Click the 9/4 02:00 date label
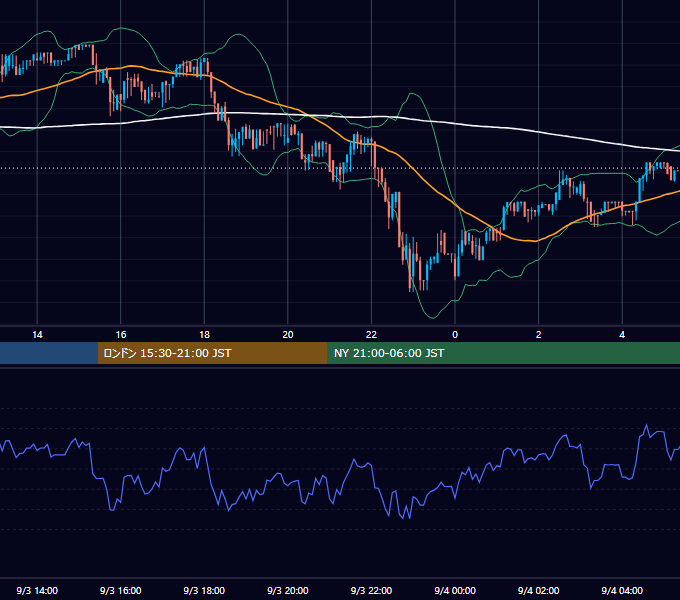The image size is (680, 600). (x=538, y=590)
